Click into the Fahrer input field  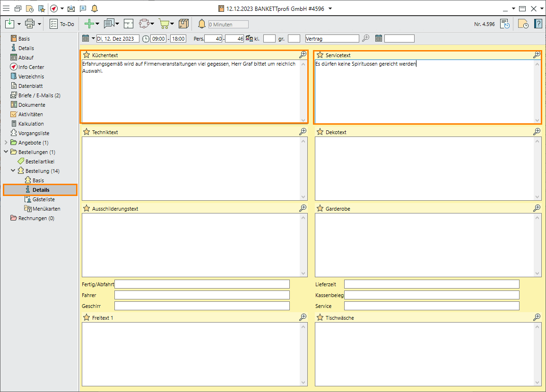pos(202,295)
